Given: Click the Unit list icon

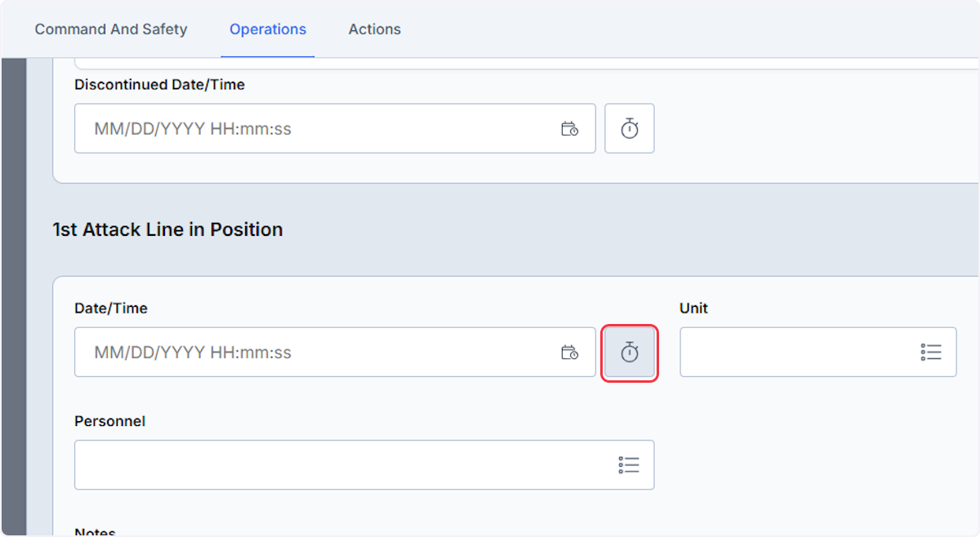Looking at the screenshot, I should (x=931, y=353).
